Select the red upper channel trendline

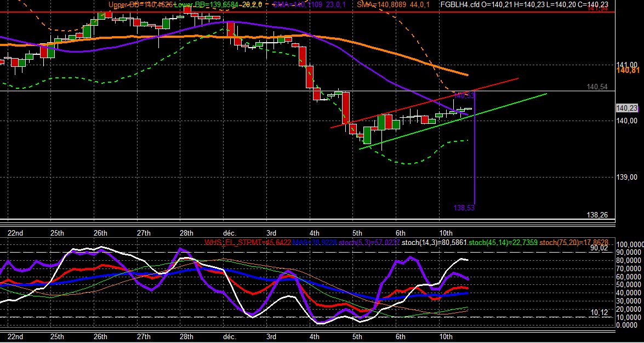tap(424, 102)
